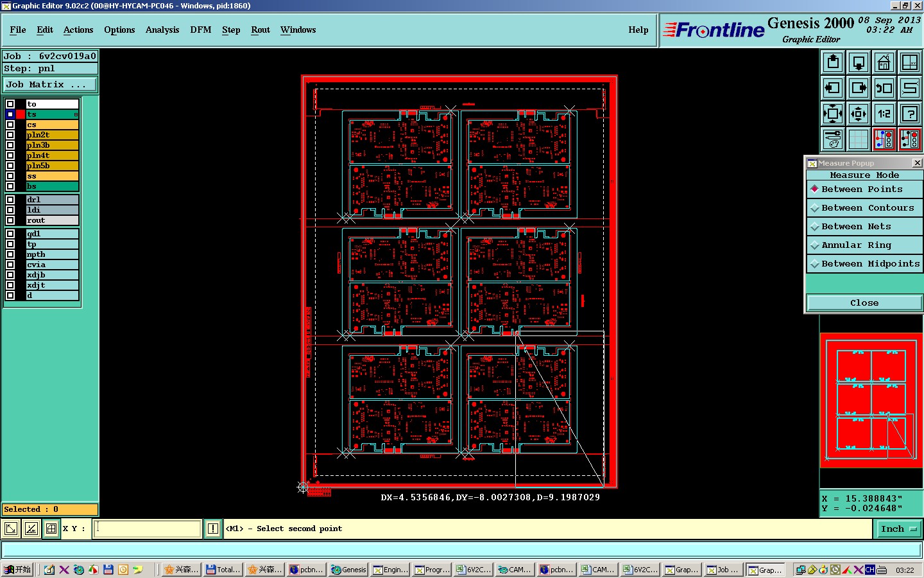Toggle visibility box of layer drl

pyautogui.click(x=10, y=200)
